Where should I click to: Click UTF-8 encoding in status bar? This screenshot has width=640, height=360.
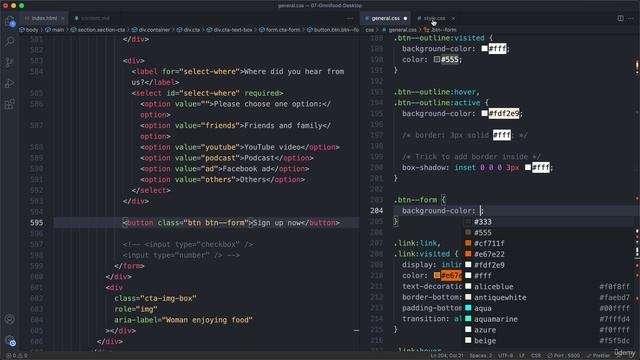505,356
